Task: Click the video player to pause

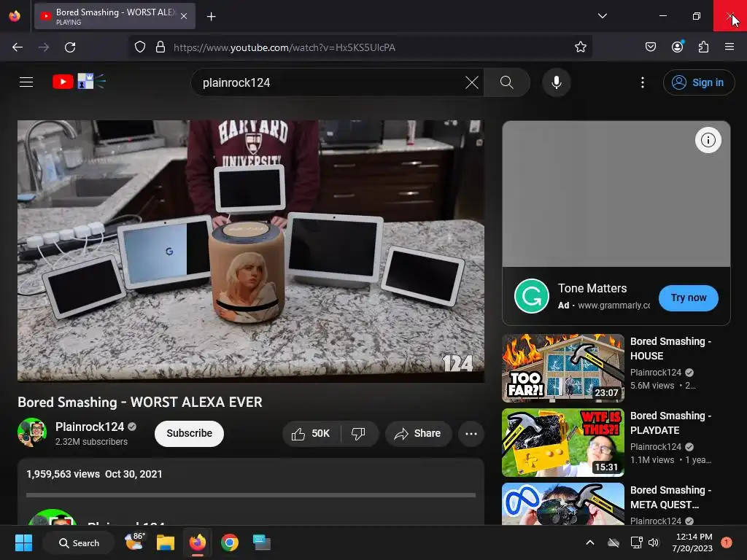Action: [x=251, y=251]
